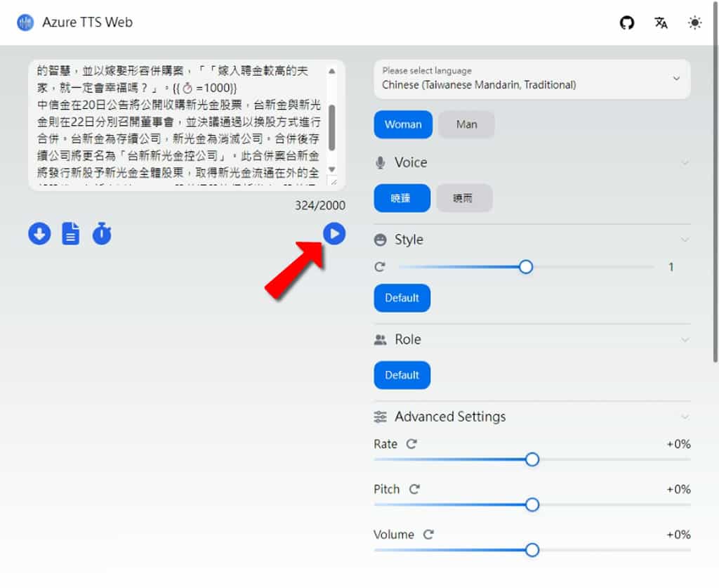Viewport: 719px width, 588px height.
Task: Reset the Style degree value
Action: point(380,267)
